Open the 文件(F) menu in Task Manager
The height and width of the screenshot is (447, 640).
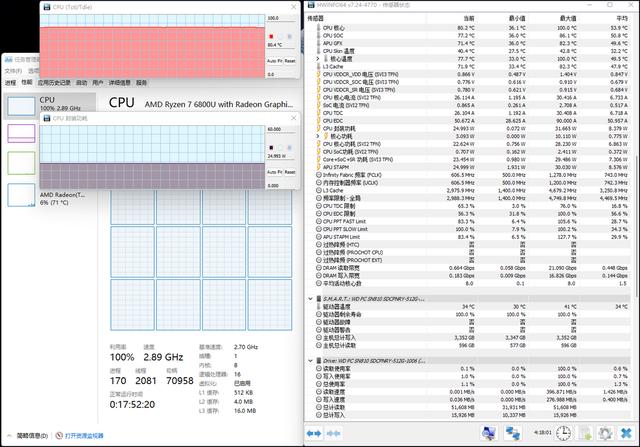pos(13,71)
